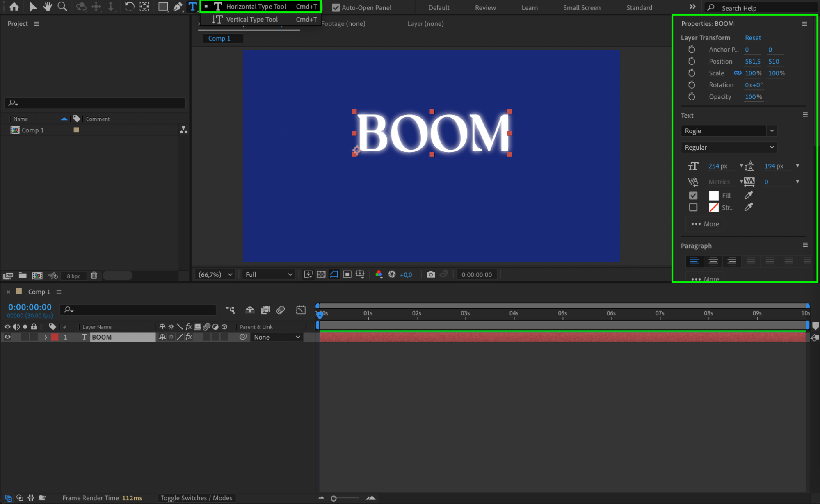820x504 pixels.
Task: Delete selected item with trash icon
Action: tap(94, 276)
